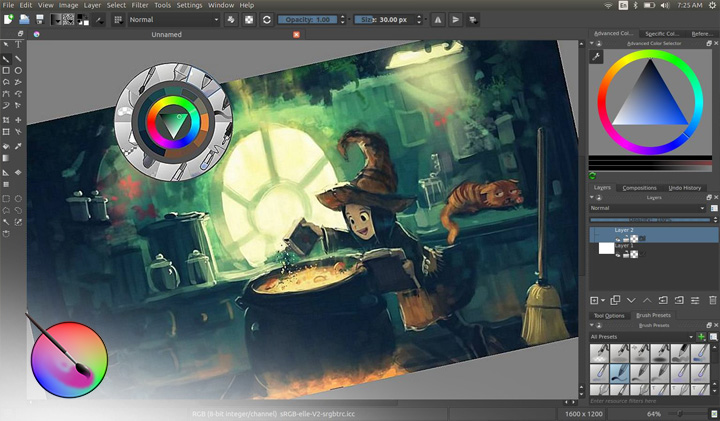The height and width of the screenshot is (421, 720).
Task: Create a new document from toolbar
Action: coord(8,19)
